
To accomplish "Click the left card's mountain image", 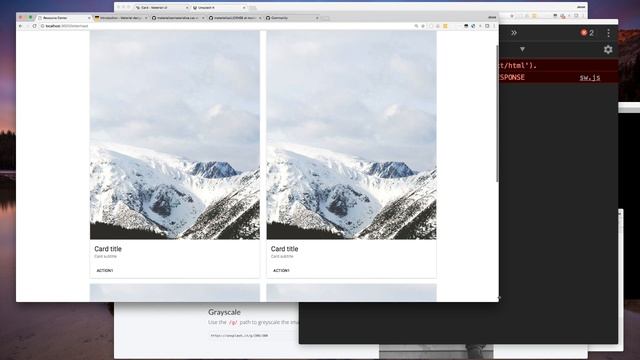I will coord(175,135).
